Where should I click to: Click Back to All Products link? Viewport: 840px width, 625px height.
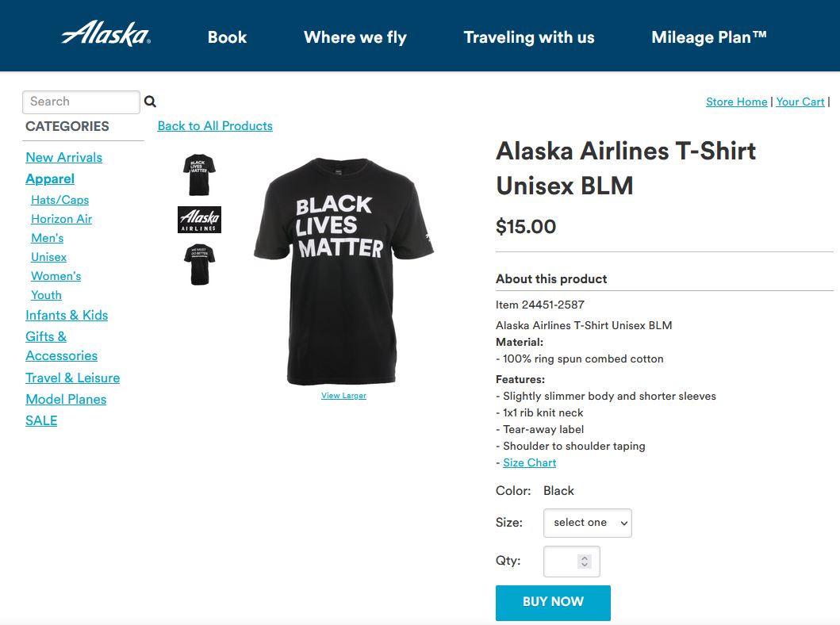click(215, 125)
